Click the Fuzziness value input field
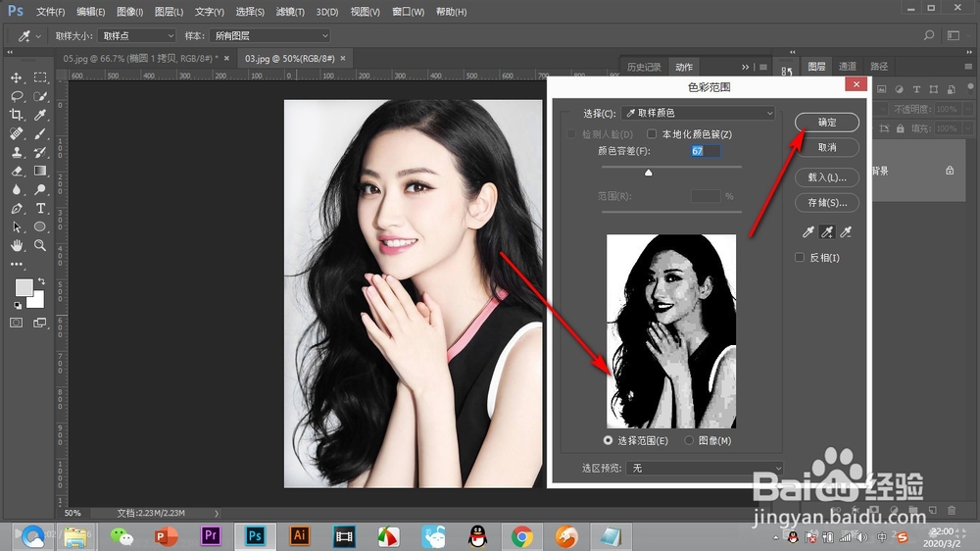 coord(705,151)
